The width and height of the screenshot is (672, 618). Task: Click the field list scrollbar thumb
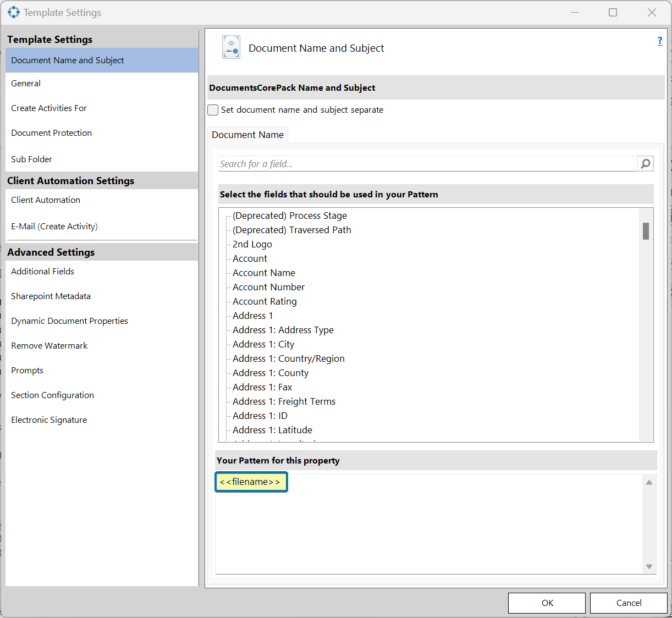(646, 231)
